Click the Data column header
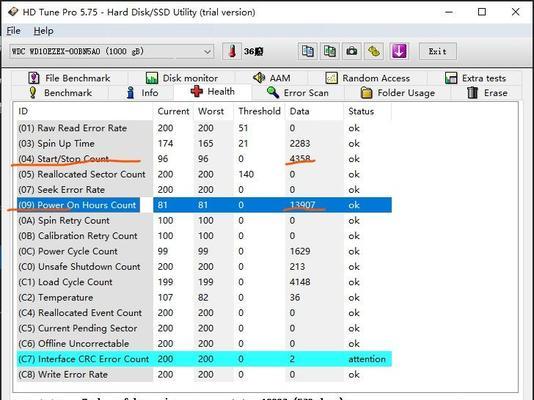This screenshot has width=534, height=400. coord(314,111)
